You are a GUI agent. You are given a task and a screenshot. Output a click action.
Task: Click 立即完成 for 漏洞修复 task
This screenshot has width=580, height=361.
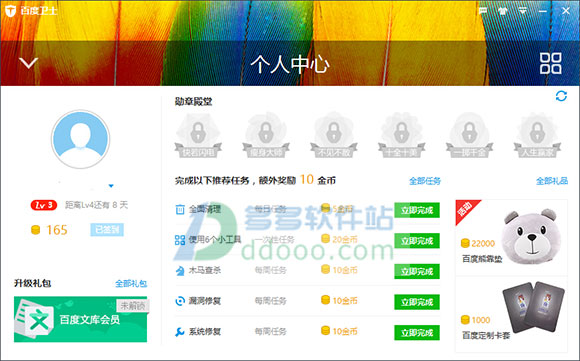pos(417,302)
